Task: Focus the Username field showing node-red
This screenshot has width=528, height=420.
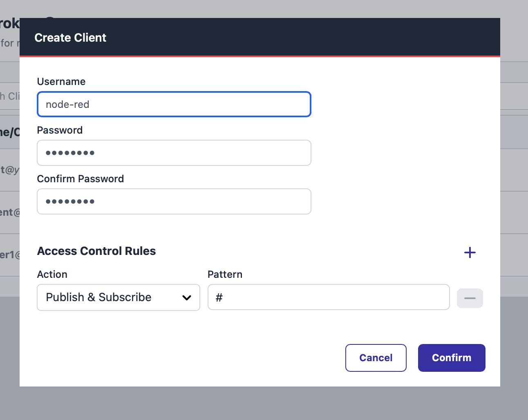Action: [x=174, y=104]
